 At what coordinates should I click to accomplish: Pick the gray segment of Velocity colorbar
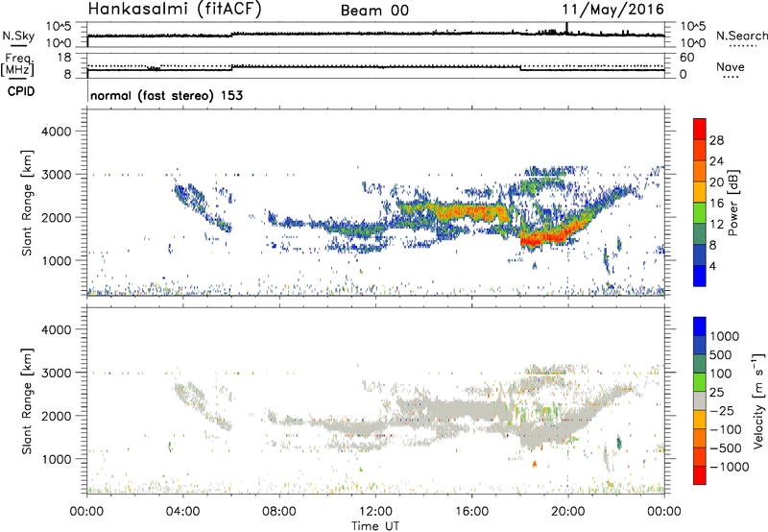[x=700, y=400]
